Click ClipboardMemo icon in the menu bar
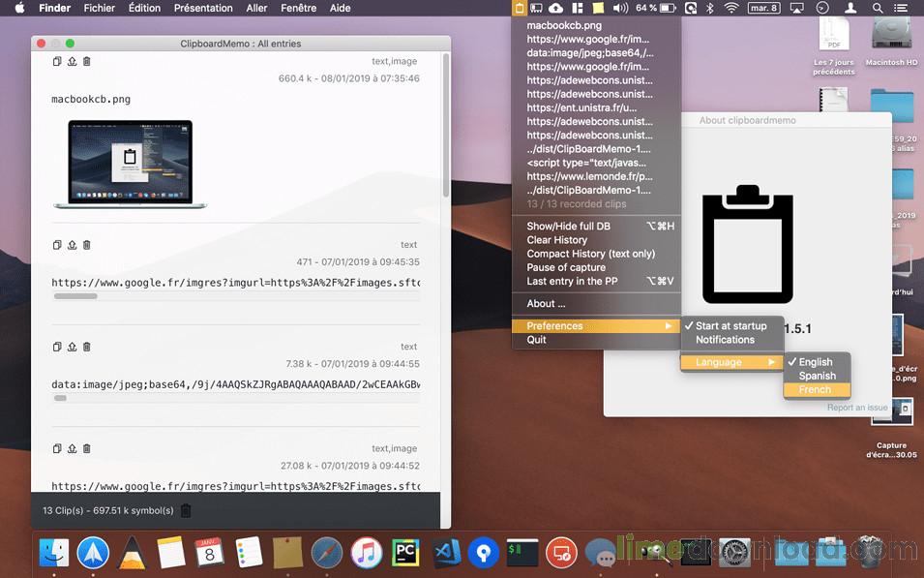924x578 pixels. tap(520, 8)
